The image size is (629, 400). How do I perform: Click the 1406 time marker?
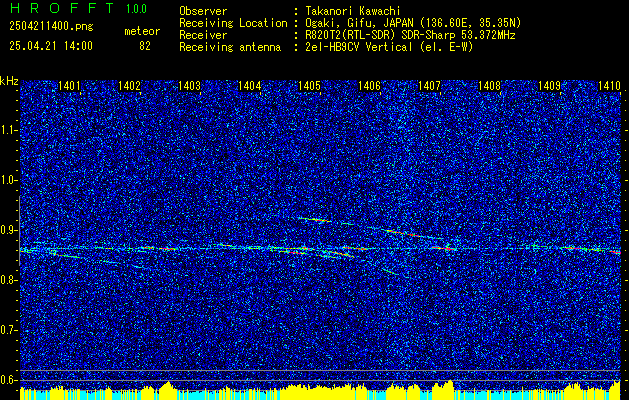pos(369,85)
